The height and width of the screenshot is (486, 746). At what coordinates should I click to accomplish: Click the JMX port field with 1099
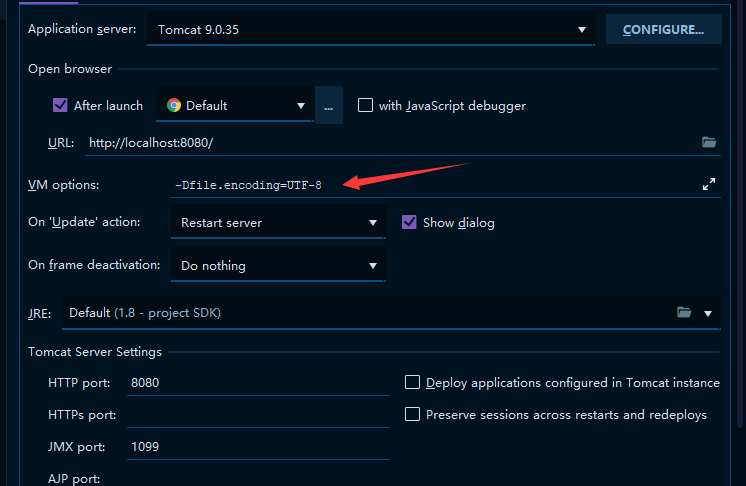click(258, 447)
